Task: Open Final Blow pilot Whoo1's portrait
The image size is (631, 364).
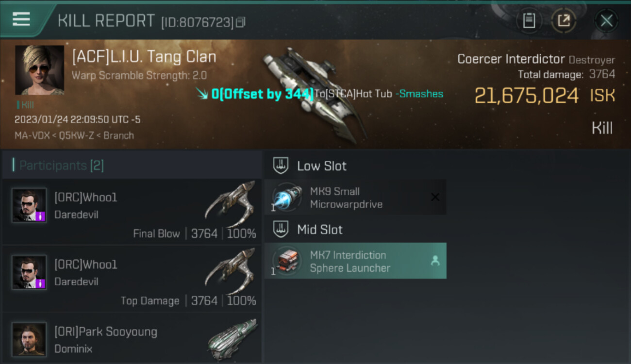Action: tap(29, 205)
